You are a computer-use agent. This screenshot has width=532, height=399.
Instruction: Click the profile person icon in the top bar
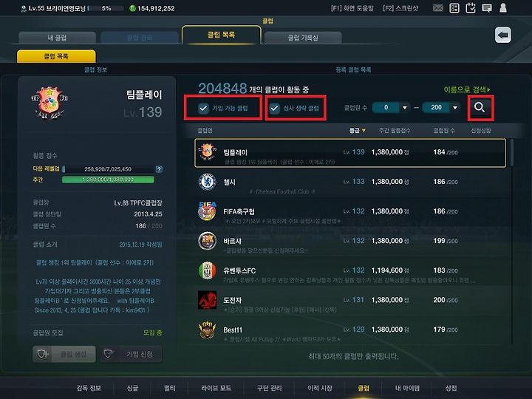(503, 8)
